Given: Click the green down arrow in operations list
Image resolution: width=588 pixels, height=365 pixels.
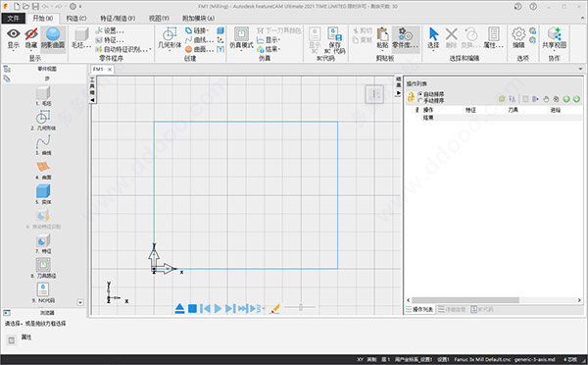Looking at the screenshot, I should coord(576,99).
